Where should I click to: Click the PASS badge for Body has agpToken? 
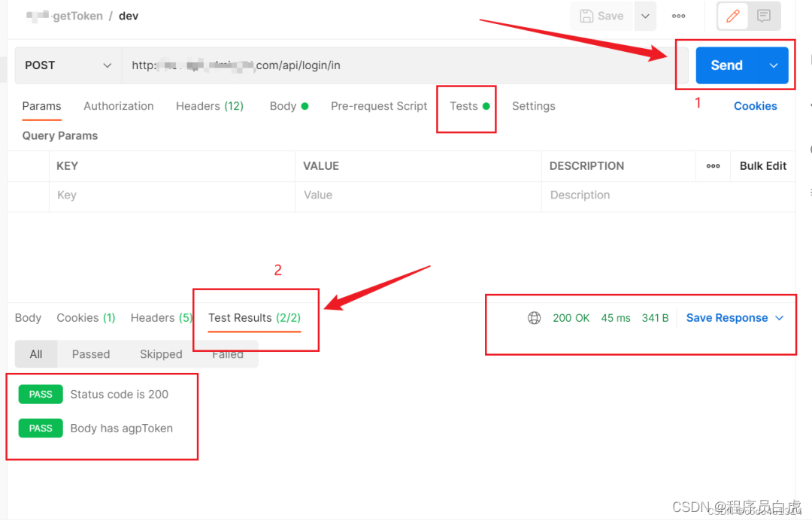coord(41,429)
